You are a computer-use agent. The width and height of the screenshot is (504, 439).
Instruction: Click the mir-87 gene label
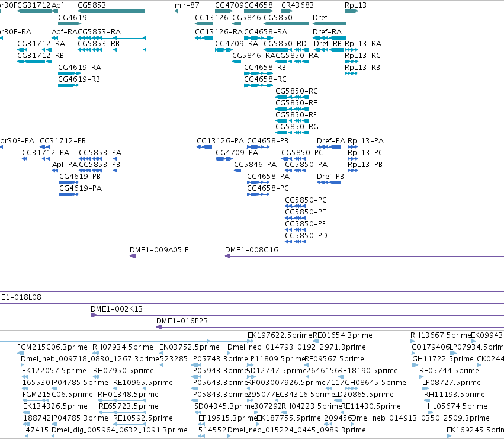[187, 5]
